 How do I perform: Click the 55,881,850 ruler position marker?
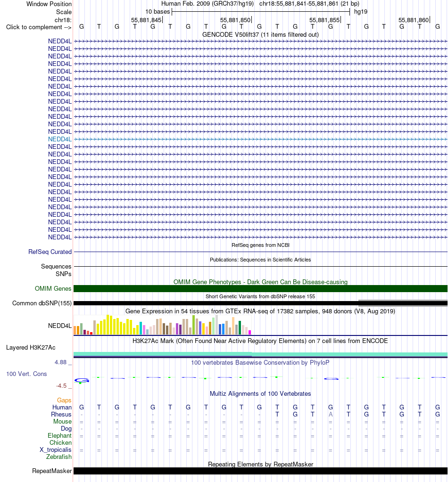(236, 20)
